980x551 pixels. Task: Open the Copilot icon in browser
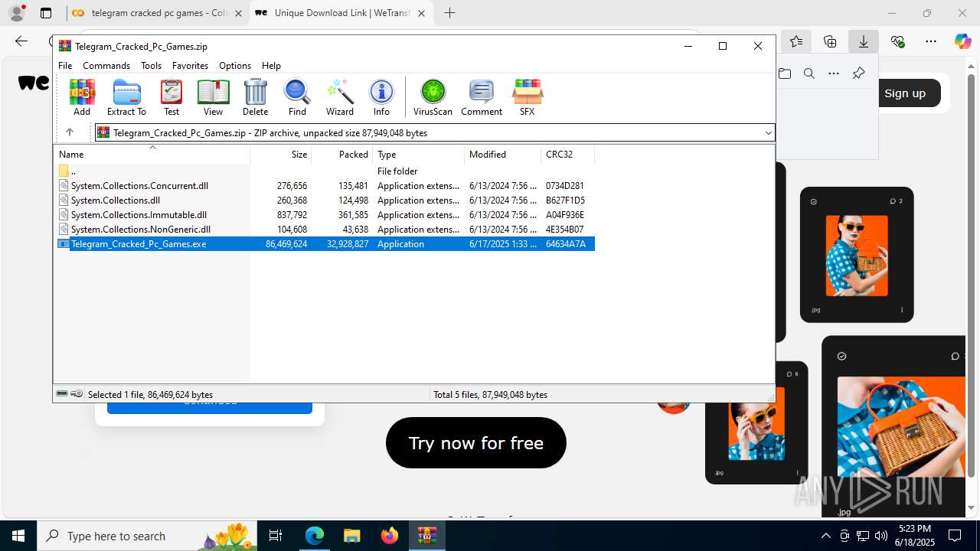coord(963,41)
